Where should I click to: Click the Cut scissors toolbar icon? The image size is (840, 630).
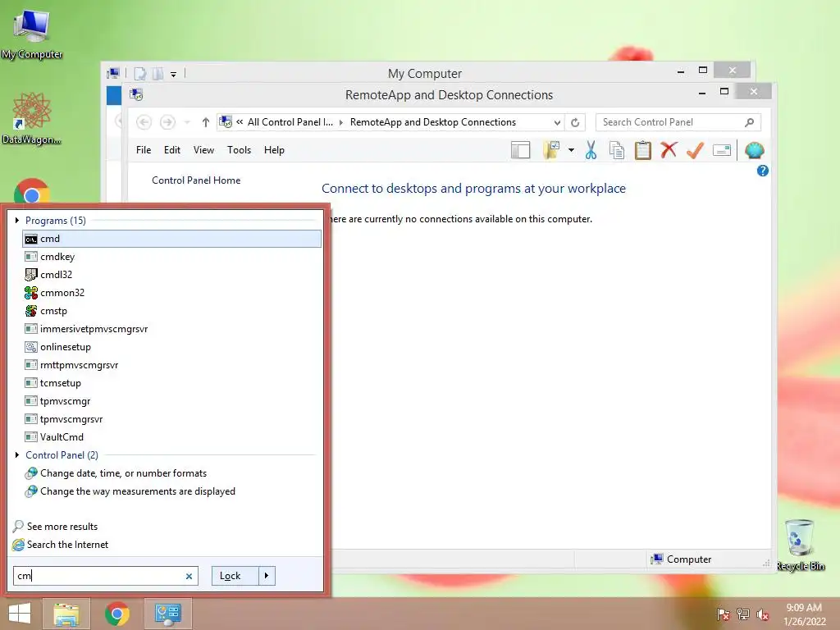pyautogui.click(x=591, y=151)
